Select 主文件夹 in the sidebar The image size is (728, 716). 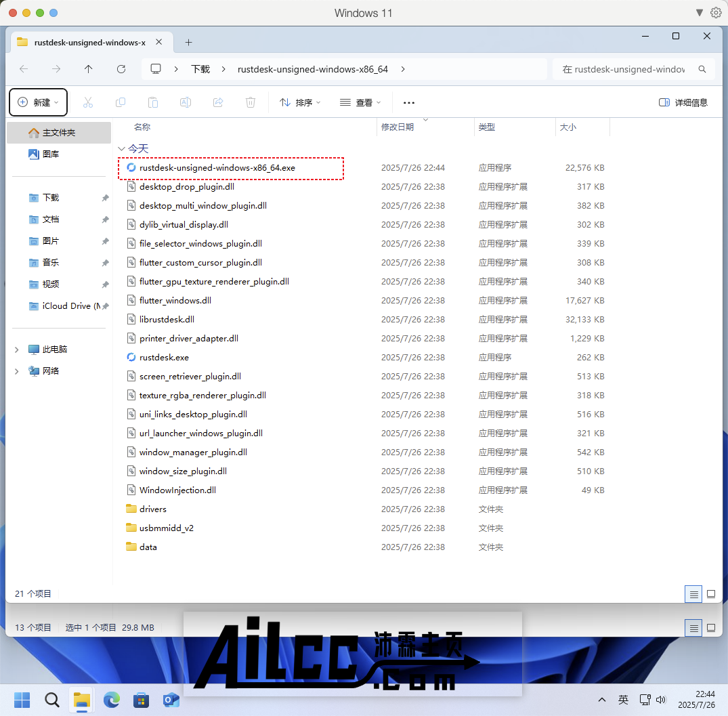click(x=59, y=133)
